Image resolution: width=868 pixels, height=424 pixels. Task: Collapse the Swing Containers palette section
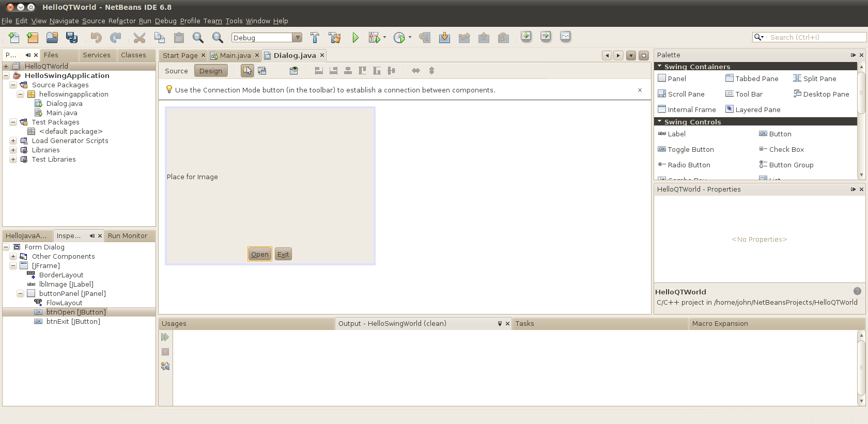coord(660,67)
